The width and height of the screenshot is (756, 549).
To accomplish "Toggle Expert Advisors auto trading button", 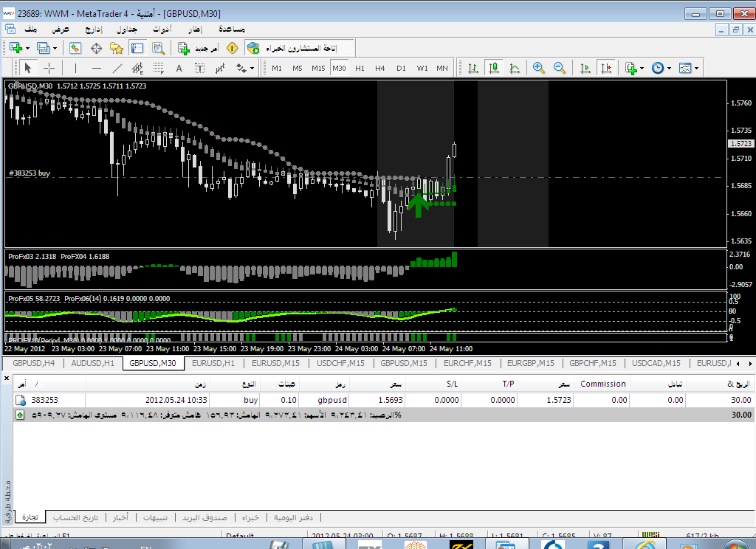I will 292,48.
